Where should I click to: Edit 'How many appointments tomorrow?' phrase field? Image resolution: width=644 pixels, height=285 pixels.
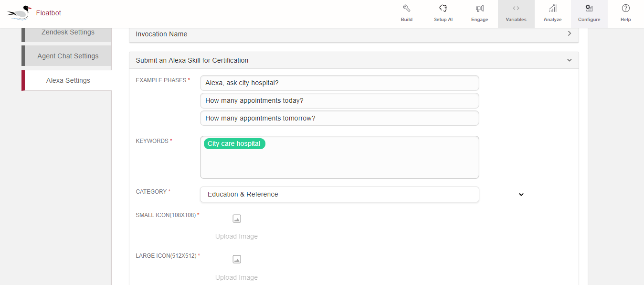[339, 118]
